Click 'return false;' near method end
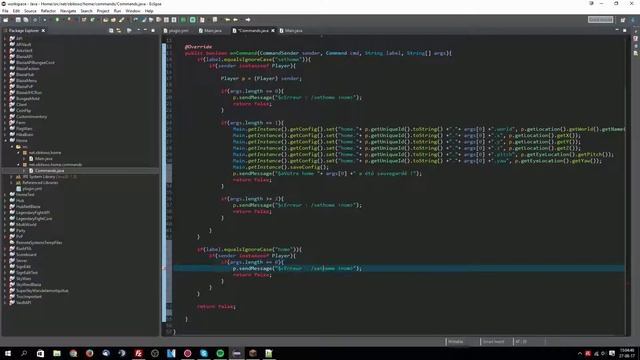 point(216,307)
